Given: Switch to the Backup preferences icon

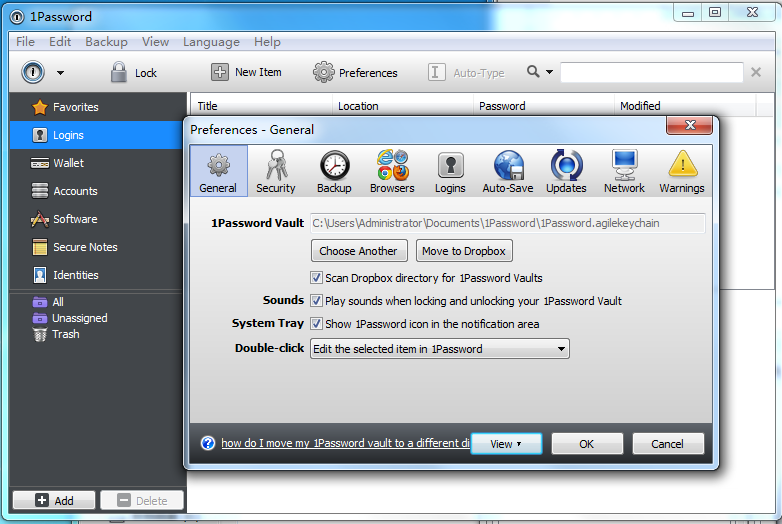Looking at the screenshot, I should click(x=334, y=171).
